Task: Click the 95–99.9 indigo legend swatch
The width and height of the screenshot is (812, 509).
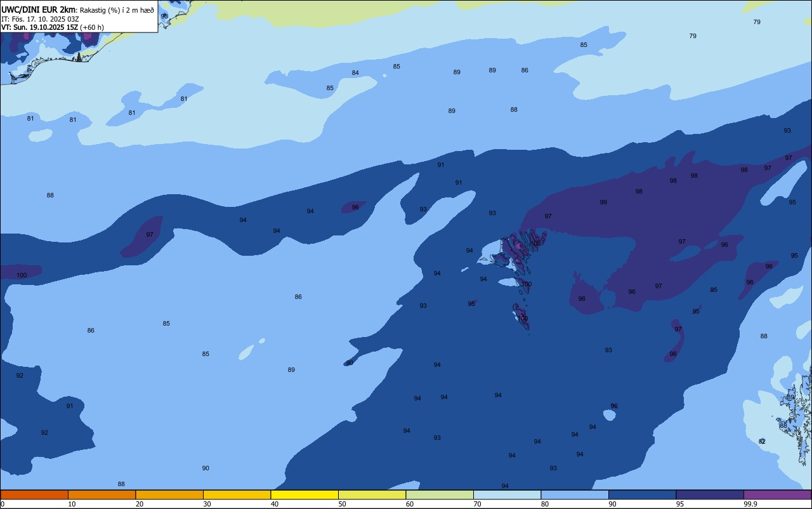Action: [x=710, y=494]
